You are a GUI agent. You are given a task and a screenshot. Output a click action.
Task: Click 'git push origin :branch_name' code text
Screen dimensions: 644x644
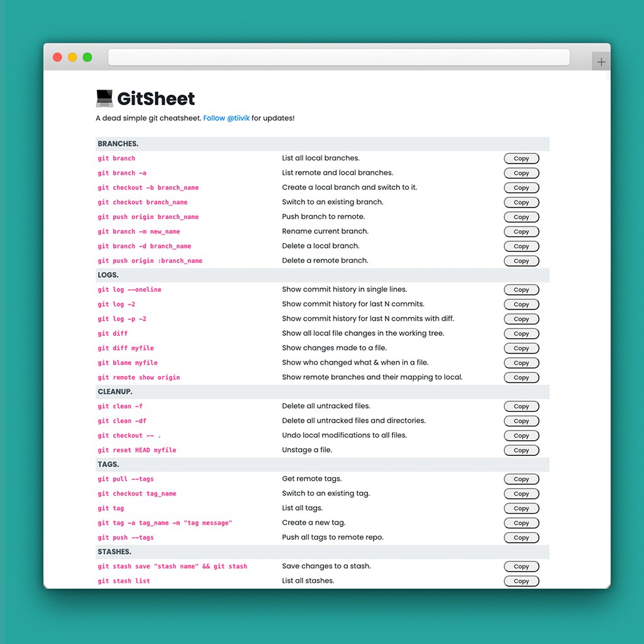tap(150, 261)
